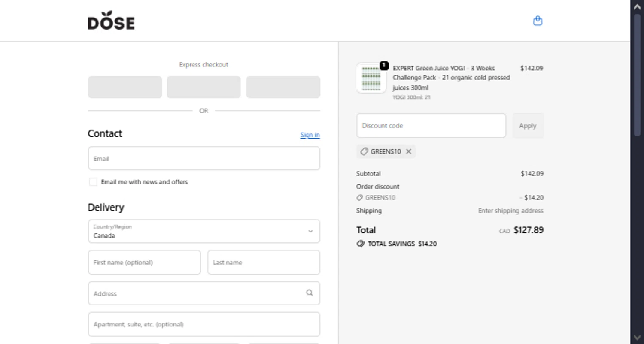This screenshot has width=644, height=344.
Task: Click the 'Shipping' label in order summary
Action: pos(369,211)
